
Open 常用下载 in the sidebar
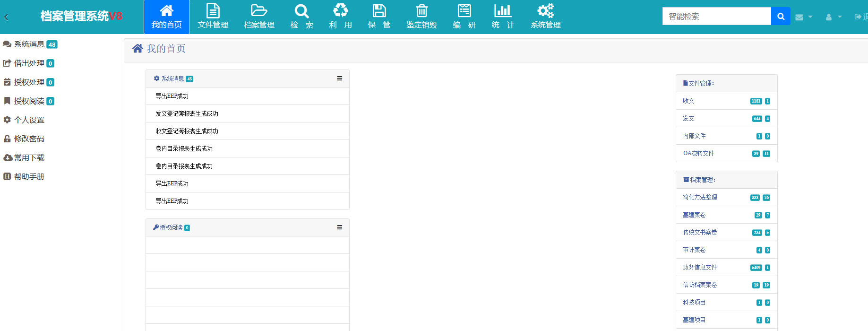tap(29, 158)
